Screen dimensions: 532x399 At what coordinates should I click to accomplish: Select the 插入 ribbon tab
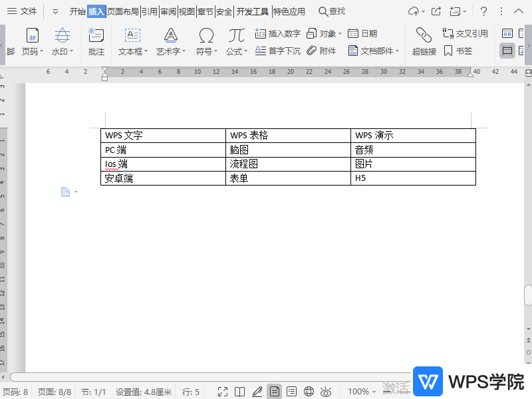click(x=96, y=12)
